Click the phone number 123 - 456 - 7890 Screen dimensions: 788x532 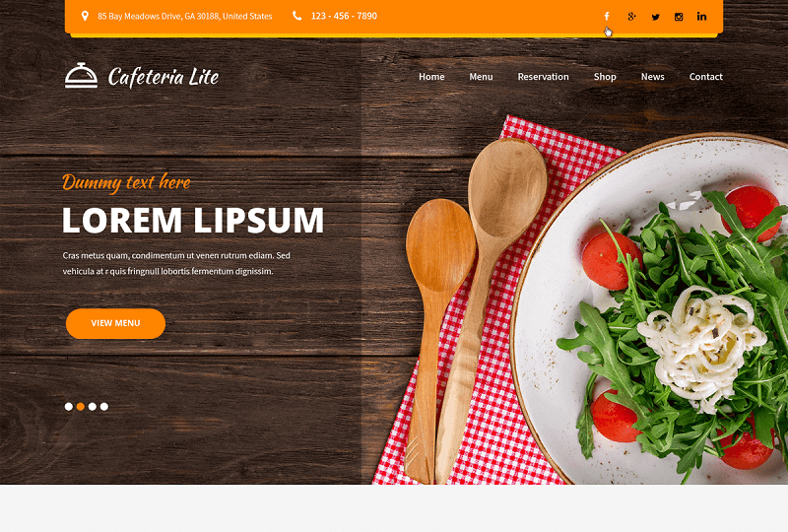point(344,16)
